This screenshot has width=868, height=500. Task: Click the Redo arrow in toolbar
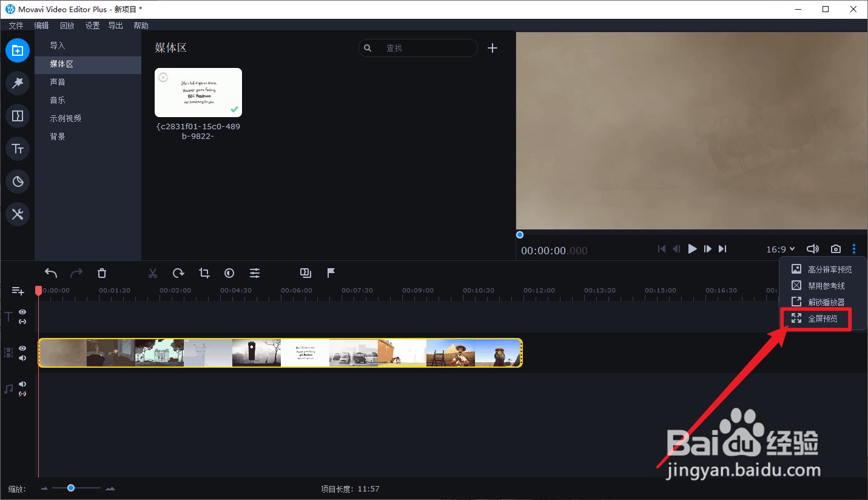pyautogui.click(x=76, y=273)
